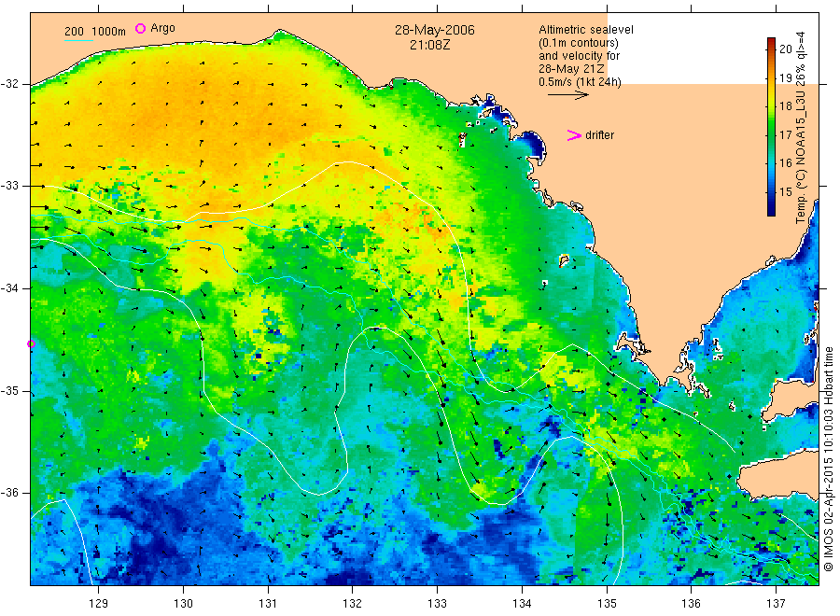Click the '28-May 21Z' text line
The image size is (840, 616).
point(571,68)
